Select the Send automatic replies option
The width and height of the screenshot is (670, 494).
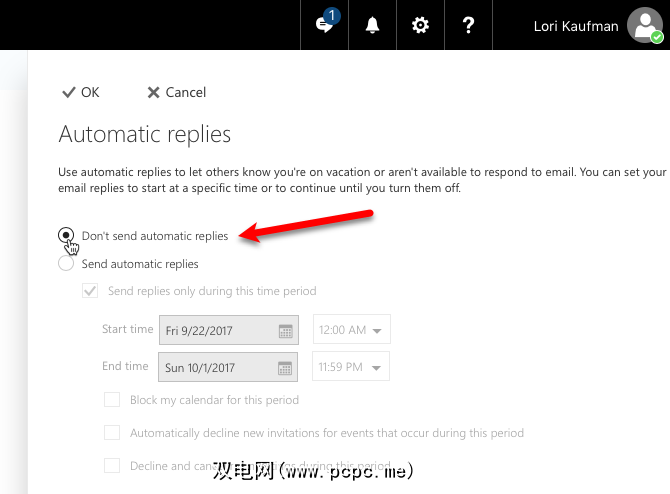66,264
